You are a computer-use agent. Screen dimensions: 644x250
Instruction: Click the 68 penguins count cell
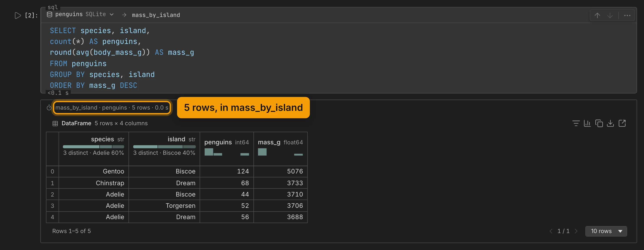point(227,183)
